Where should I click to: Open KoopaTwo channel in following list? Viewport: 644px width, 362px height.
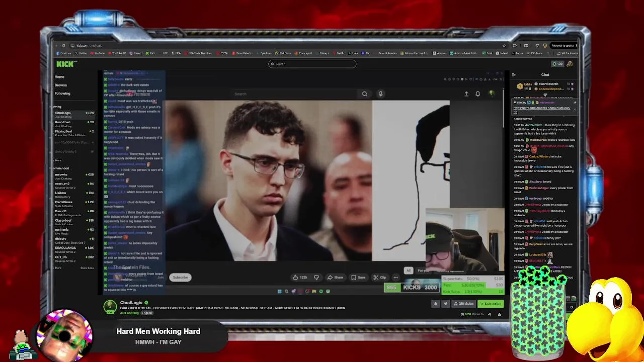(x=74, y=124)
